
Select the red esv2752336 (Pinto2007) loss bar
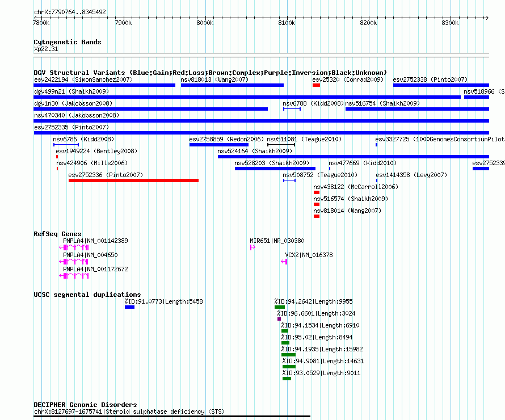click(134, 180)
